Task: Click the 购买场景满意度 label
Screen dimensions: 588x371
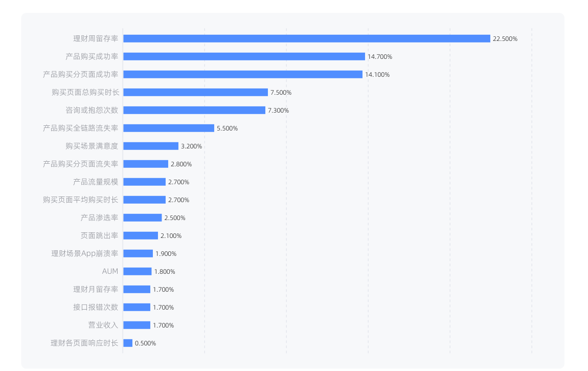Action: coord(92,146)
